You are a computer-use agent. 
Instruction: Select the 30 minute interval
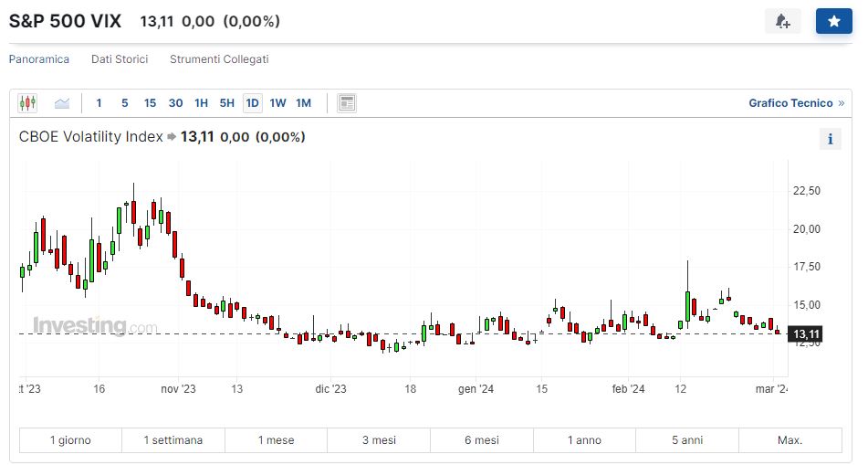pos(175,103)
